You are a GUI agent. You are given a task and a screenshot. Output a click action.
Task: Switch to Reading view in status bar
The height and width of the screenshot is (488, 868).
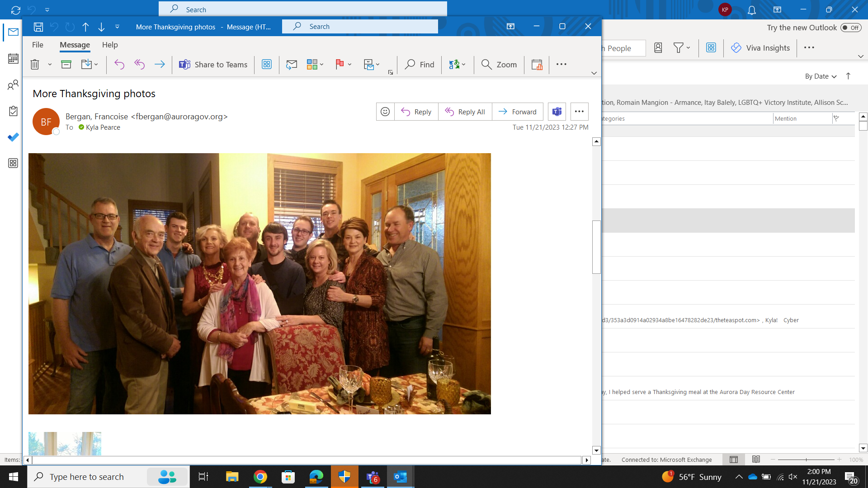coord(756,460)
